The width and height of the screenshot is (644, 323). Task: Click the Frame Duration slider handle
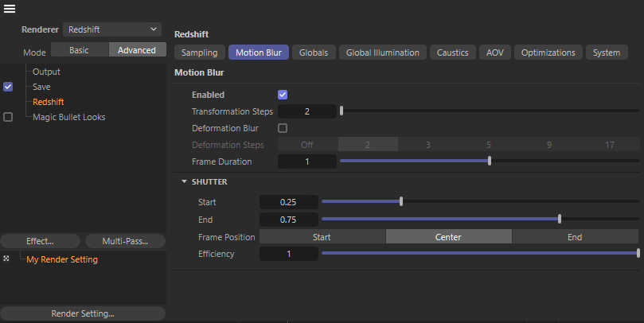(x=489, y=161)
